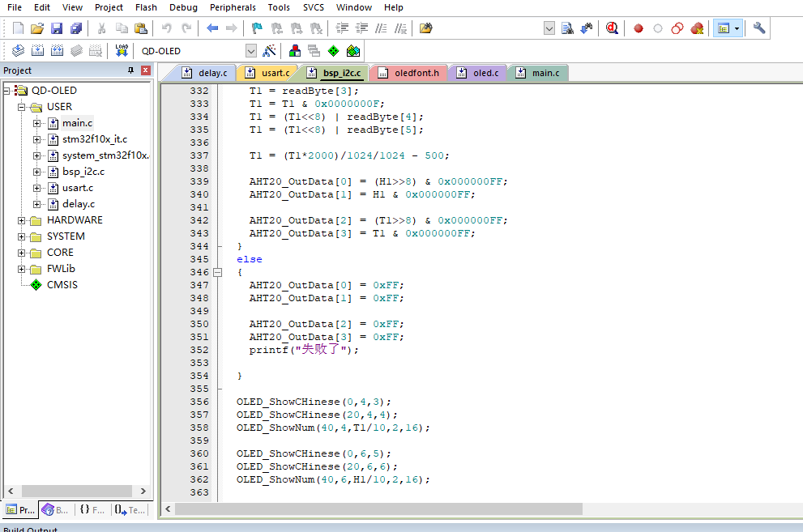Screen dimensions: 803x532
Task: Toggle the Window Layout dropdown button
Action: click(x=737, y=28)
